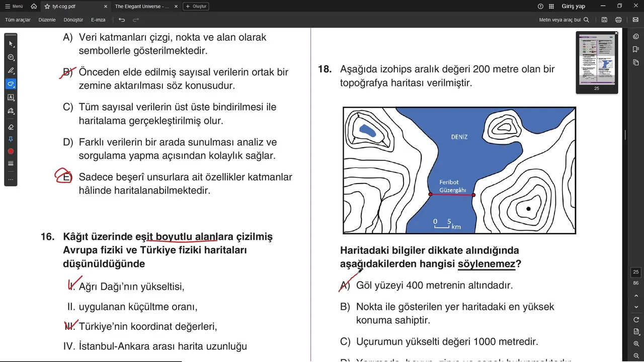The width and height of the screenshot is (644, 362).
Task: Open Tüm araçlar menu
Action: point(18,20)
